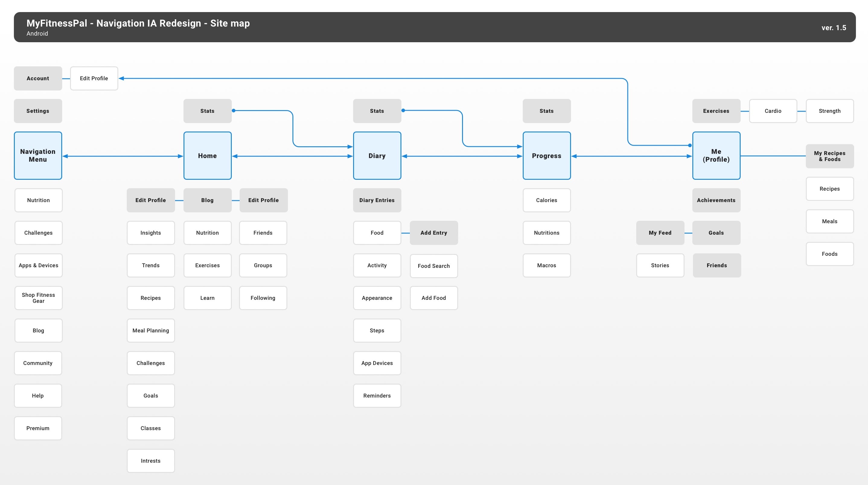Select the Meal Planning box
Screen dimensions: 868x485
pyautogui.click(x=151, y=331)
